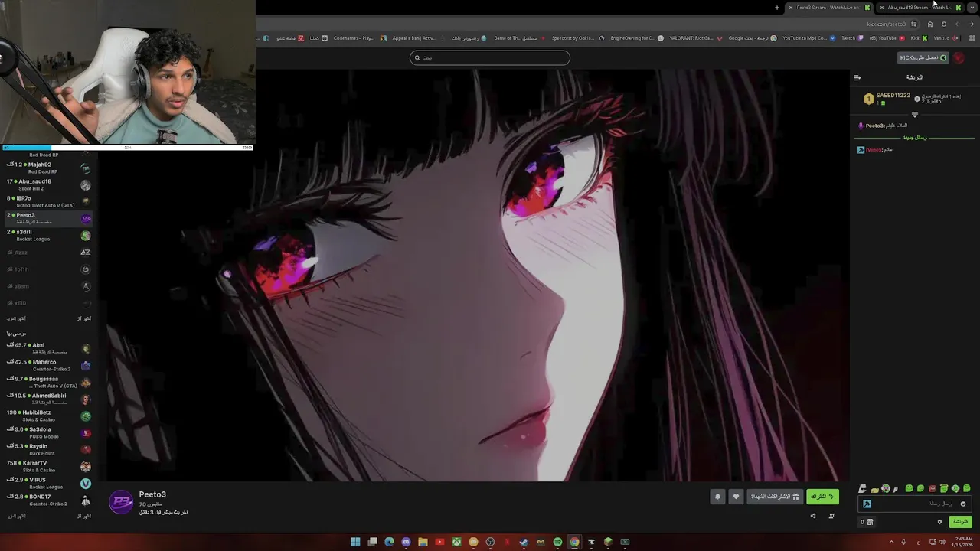Open KarrarTV recommended channel
This screenshot has height=551, width=980.
(x=49, y=466)
